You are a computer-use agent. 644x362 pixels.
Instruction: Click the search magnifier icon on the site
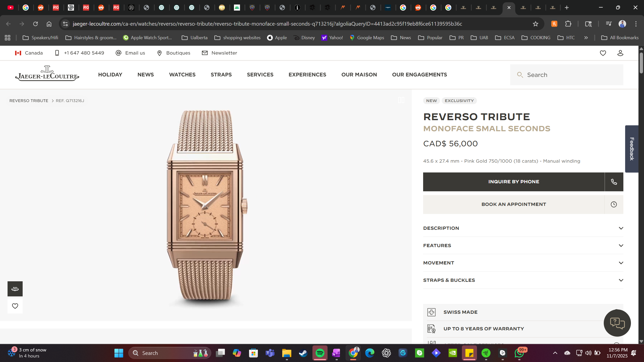pos(520,75)
